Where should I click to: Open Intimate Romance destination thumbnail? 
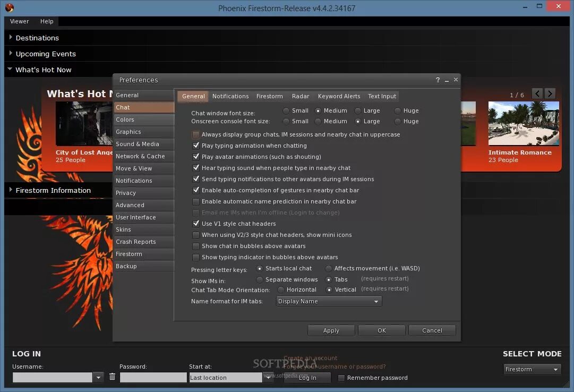pos(524,123)
